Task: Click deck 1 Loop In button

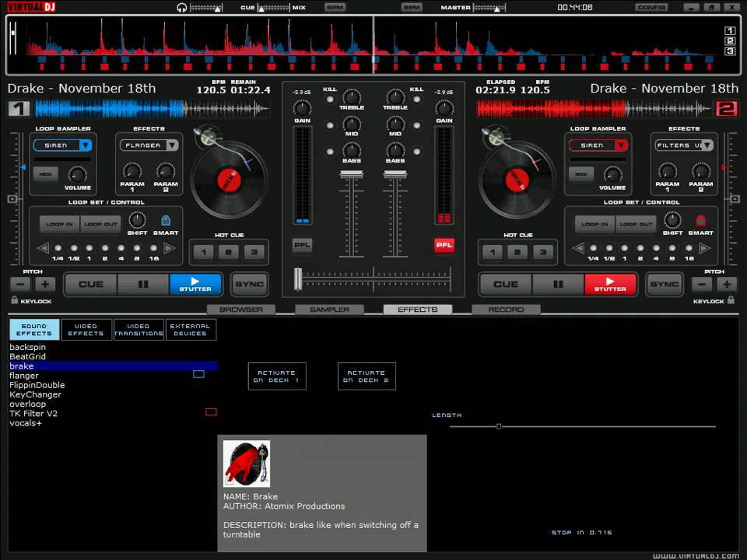Action: click(x=60, y=224)
